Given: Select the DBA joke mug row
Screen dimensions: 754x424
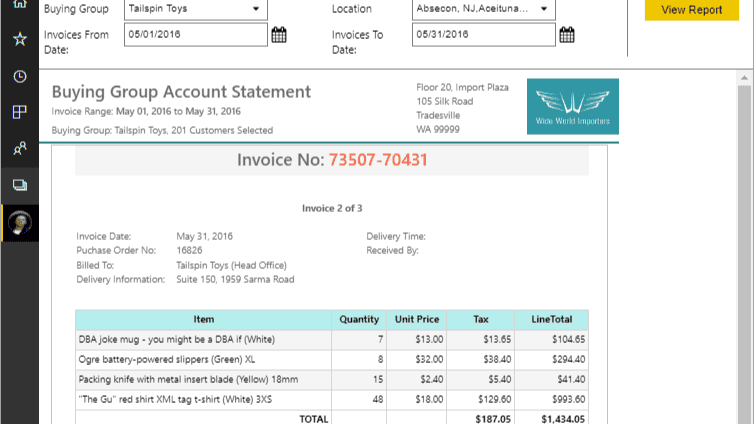Looking at the screenshot, I should 203,339.
